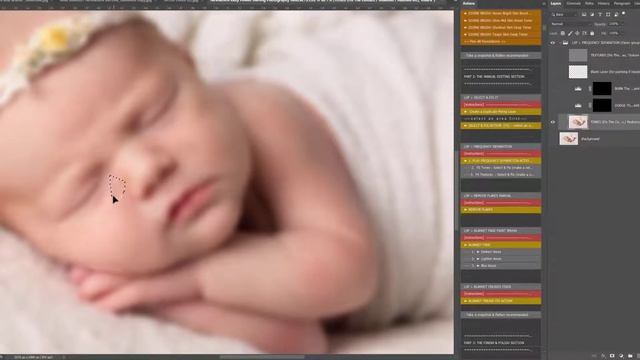The image size is (640, 360).
Task: Click the Actions panel vertical scrollbar
Action: point(544,29)
